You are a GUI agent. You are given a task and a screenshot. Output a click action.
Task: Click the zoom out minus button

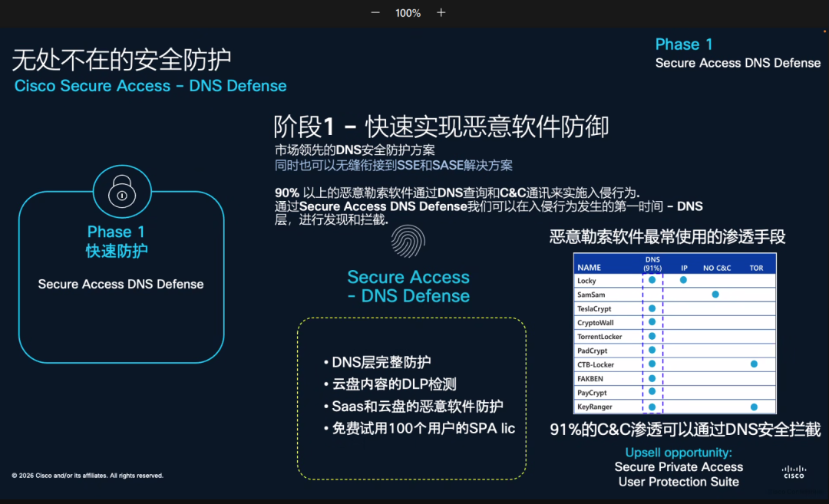375,13
